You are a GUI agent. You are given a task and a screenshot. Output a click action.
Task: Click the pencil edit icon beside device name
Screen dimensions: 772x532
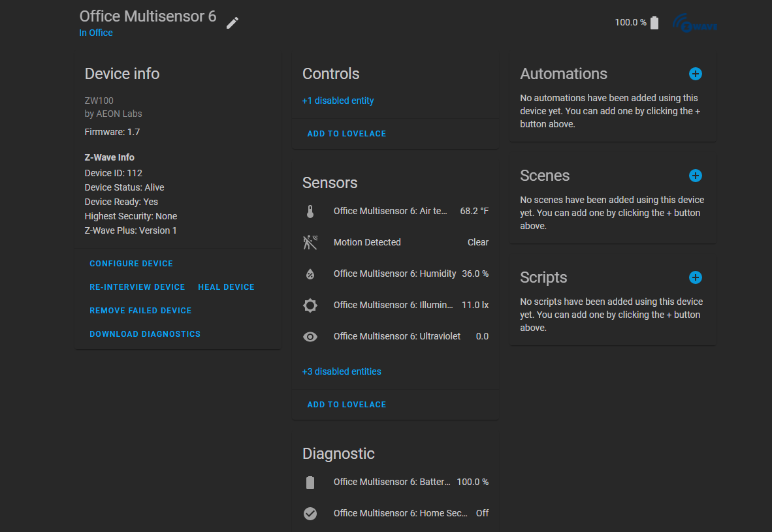233,23
